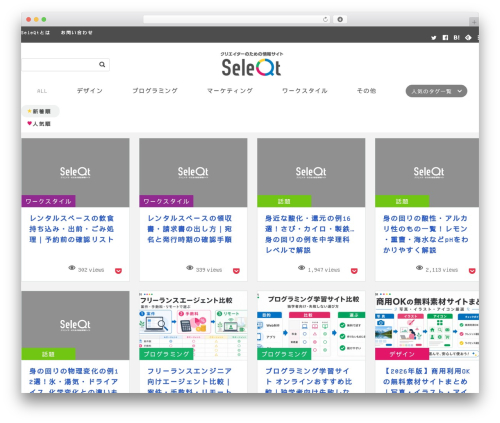Click the browser download icon beside address bar
The width and height of the screenshot is (500, 423).
click(340, 19)
